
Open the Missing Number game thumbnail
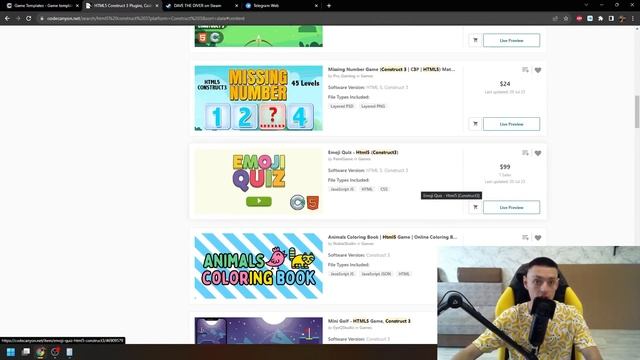coord(258,98)
